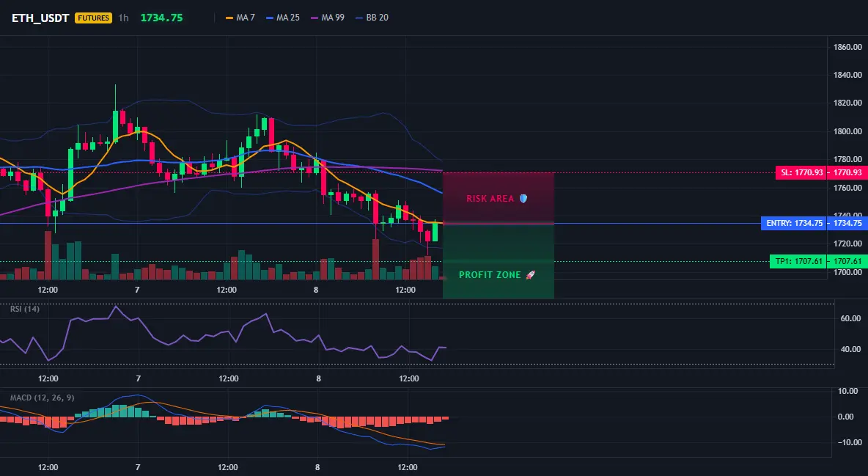Click the rocket icon beside PROFIT ZONE
This screenshot has width=868, height=476.
530,275
